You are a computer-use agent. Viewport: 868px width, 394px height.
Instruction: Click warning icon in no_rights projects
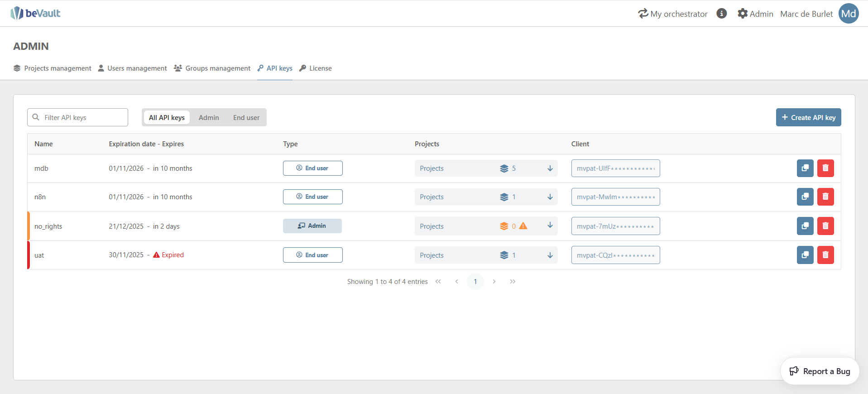523,226
